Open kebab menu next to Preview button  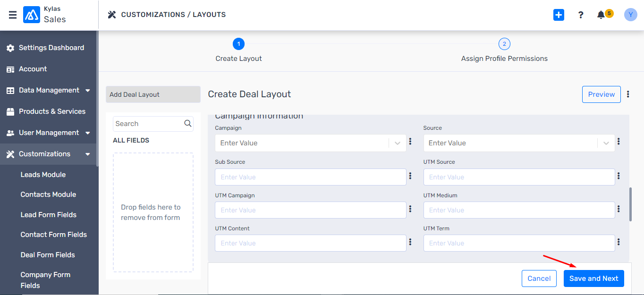628,94
